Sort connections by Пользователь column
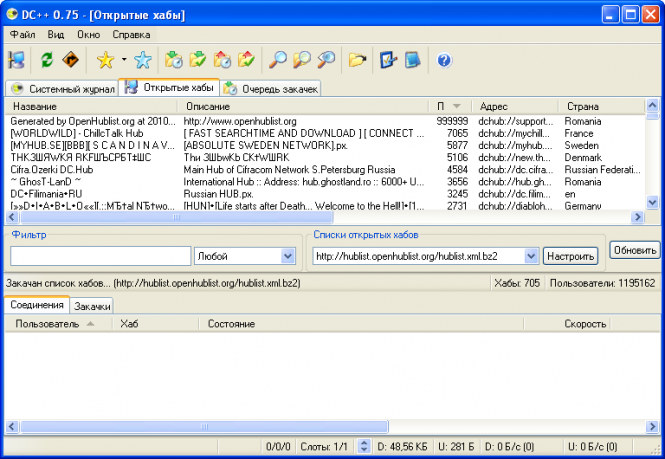665x459 pixels. [59, 324]
